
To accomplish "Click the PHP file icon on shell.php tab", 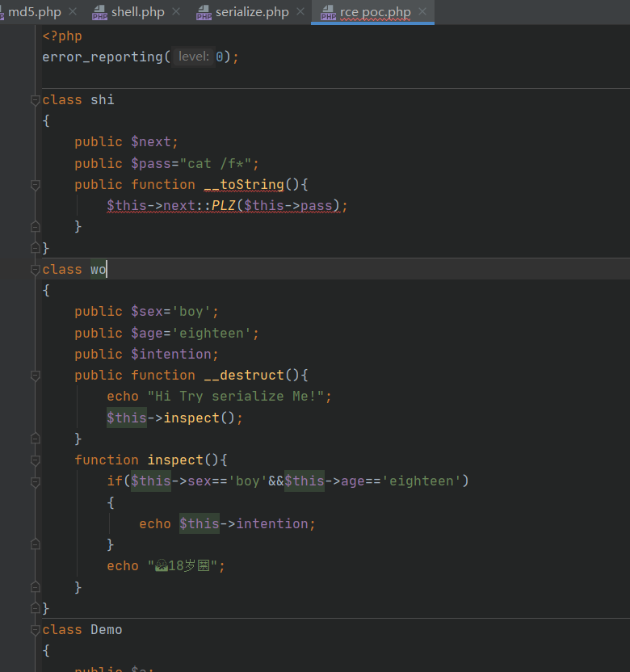I will [x=99, y=13].
